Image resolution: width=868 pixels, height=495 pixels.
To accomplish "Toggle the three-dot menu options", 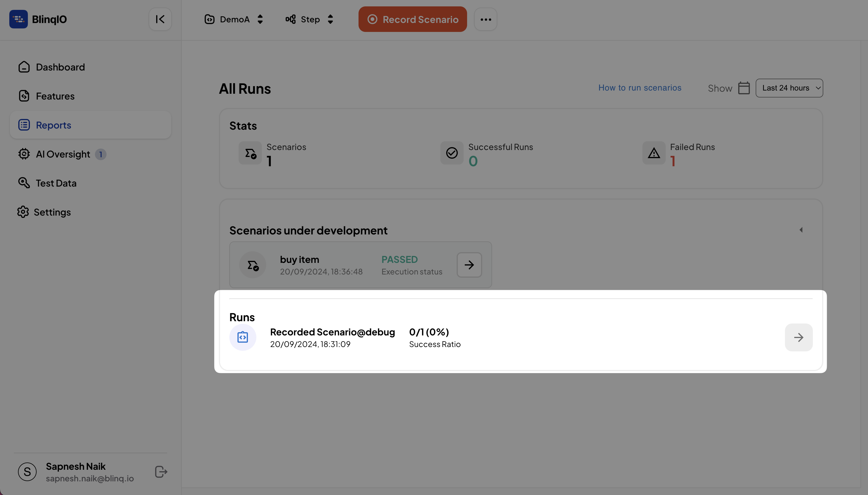I will point(485,19).
